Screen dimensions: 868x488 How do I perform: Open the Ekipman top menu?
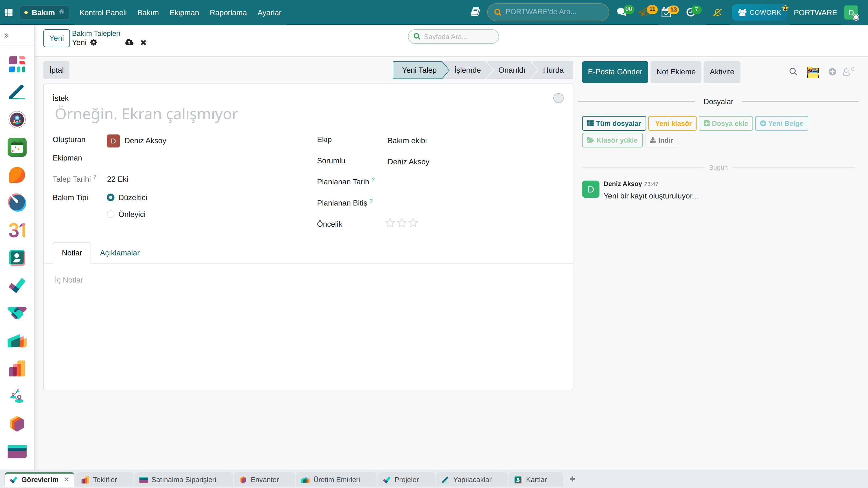pos(184,12)
